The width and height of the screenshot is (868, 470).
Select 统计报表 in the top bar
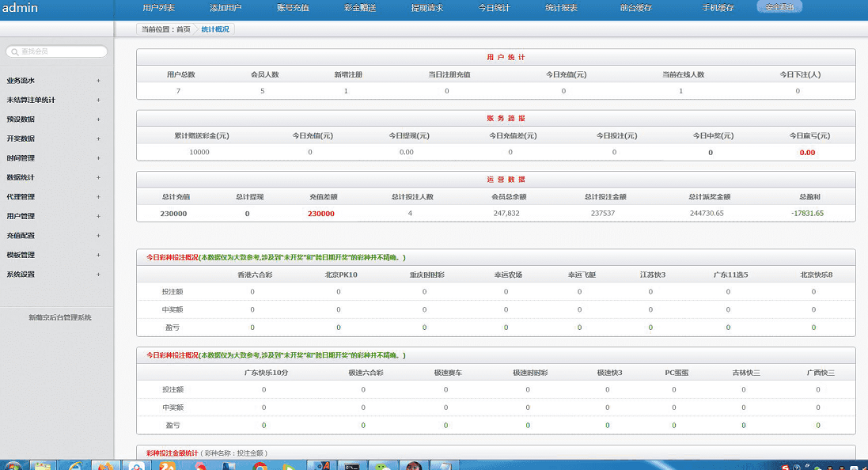click(561, 8)
